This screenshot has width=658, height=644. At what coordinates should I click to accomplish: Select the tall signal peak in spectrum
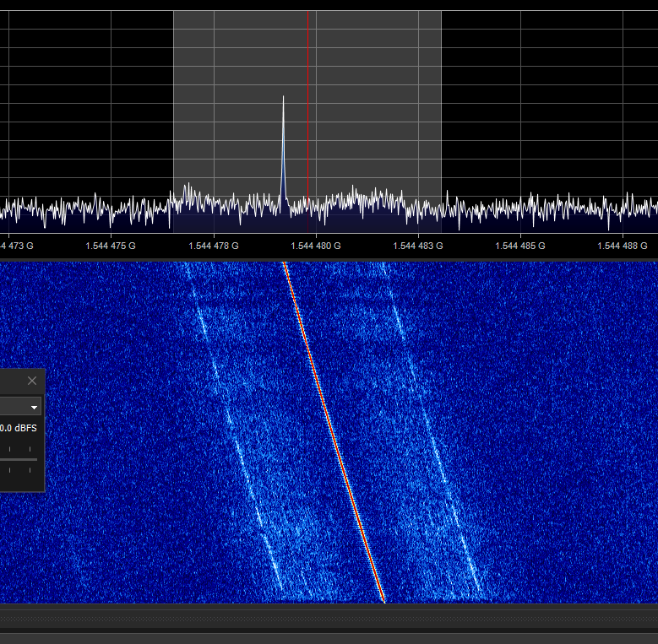[x=283, y=127]
